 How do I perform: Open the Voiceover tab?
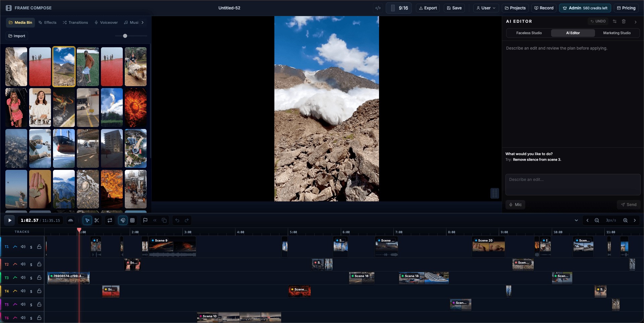click(106, 22)
